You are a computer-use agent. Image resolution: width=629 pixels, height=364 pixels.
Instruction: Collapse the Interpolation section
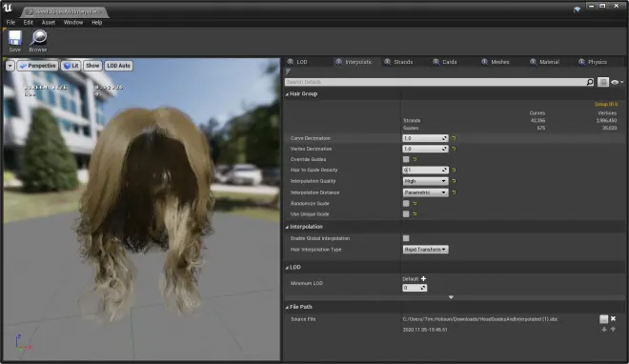[287, 227]
